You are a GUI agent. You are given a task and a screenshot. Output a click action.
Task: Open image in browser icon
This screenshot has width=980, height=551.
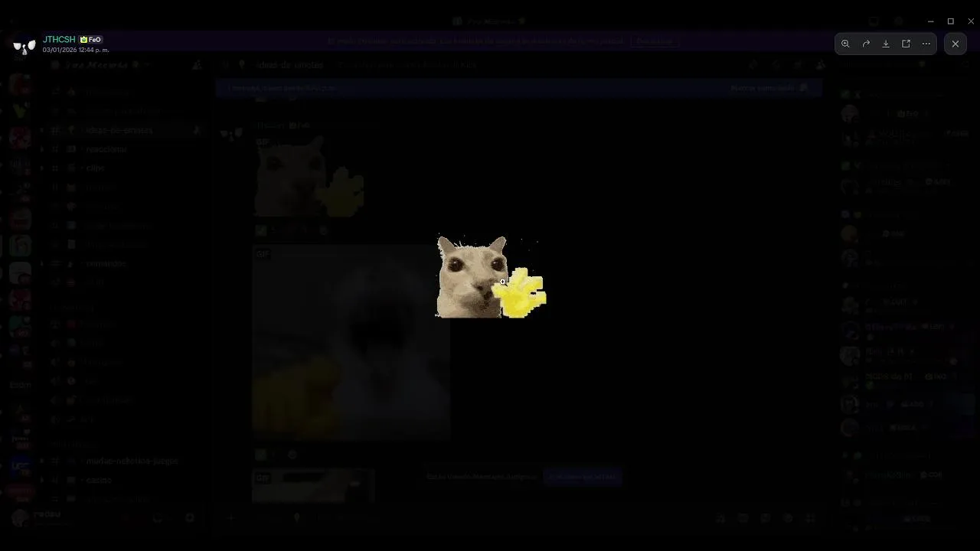click(906, 44)
